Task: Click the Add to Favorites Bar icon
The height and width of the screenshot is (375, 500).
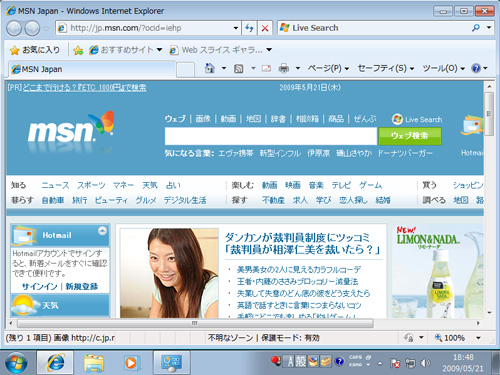Action: (x=78, y=50)
